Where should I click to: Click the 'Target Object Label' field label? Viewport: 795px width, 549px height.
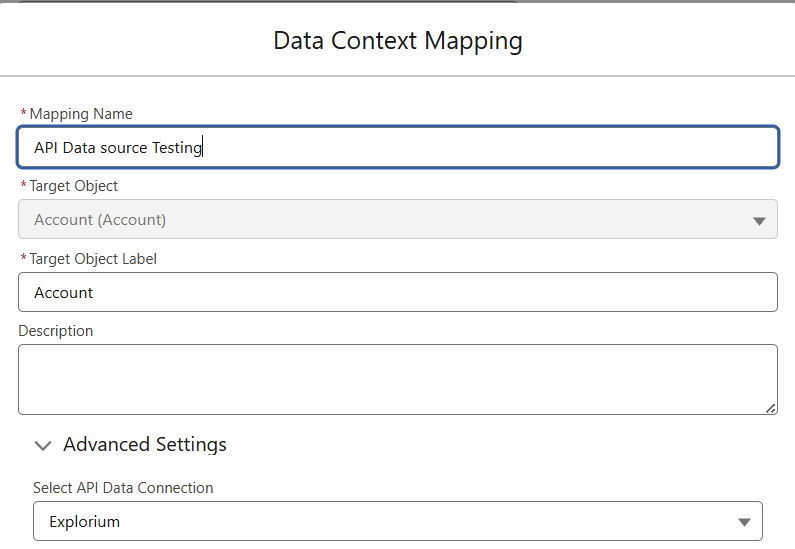[x=93, y=259]
